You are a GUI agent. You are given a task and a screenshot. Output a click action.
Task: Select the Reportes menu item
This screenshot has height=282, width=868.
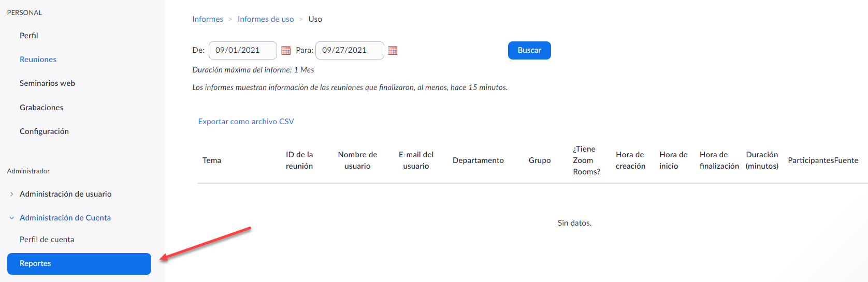(79, 263)
